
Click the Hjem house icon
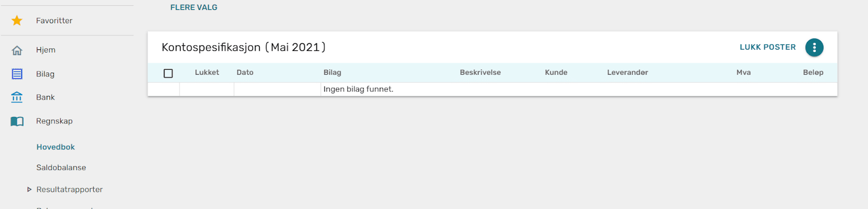[17, 50]
